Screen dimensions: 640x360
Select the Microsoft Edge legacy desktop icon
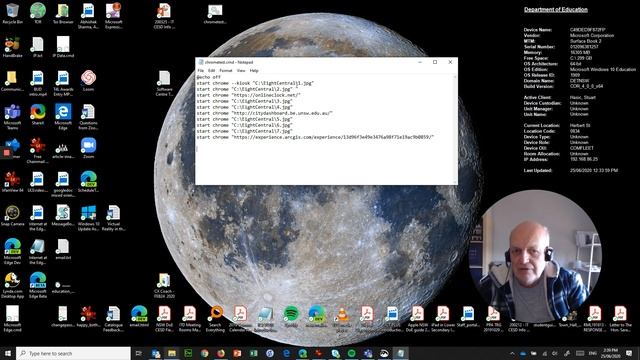click(63, 117)
